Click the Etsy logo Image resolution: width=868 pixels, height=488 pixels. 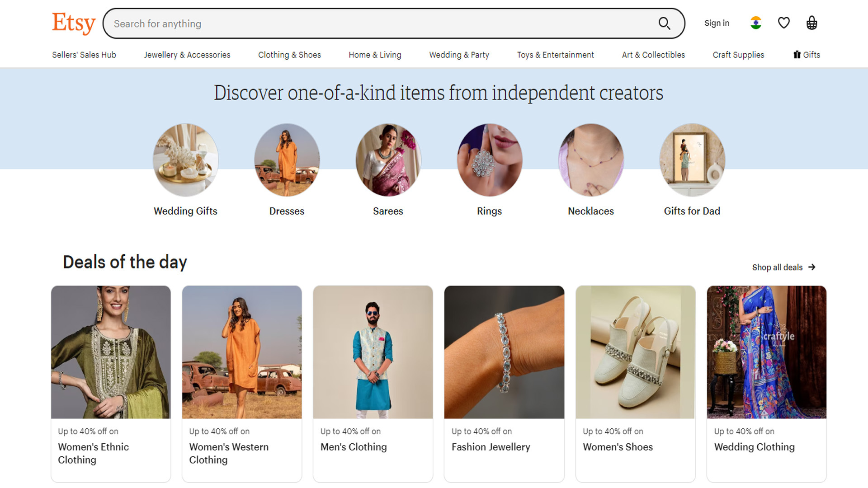coord(74,23)
